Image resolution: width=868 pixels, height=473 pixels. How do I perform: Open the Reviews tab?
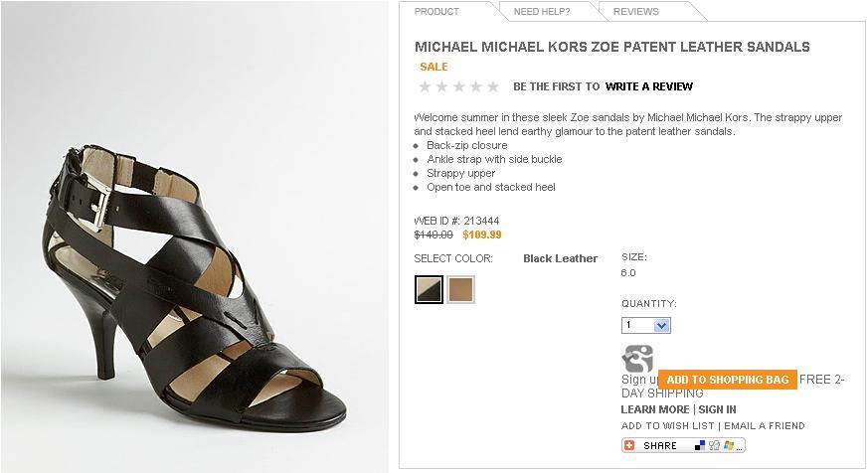point(635,12)
